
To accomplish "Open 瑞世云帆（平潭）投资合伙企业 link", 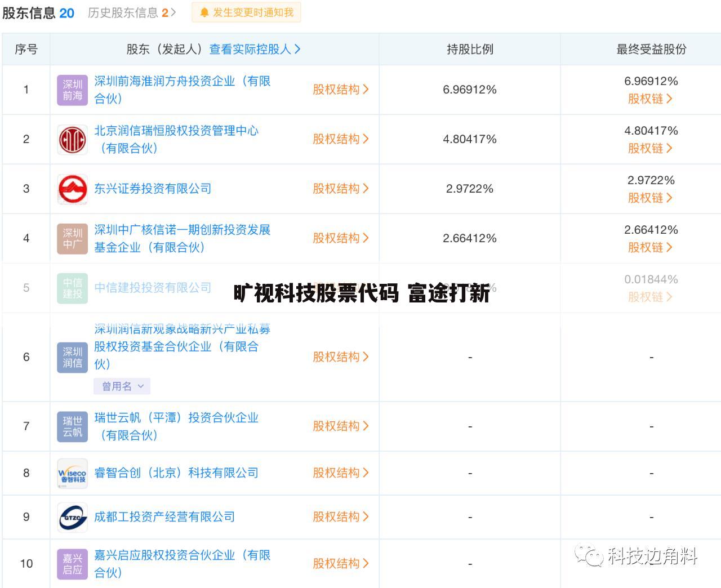I will pyautogui.click(x=176, y=426).
